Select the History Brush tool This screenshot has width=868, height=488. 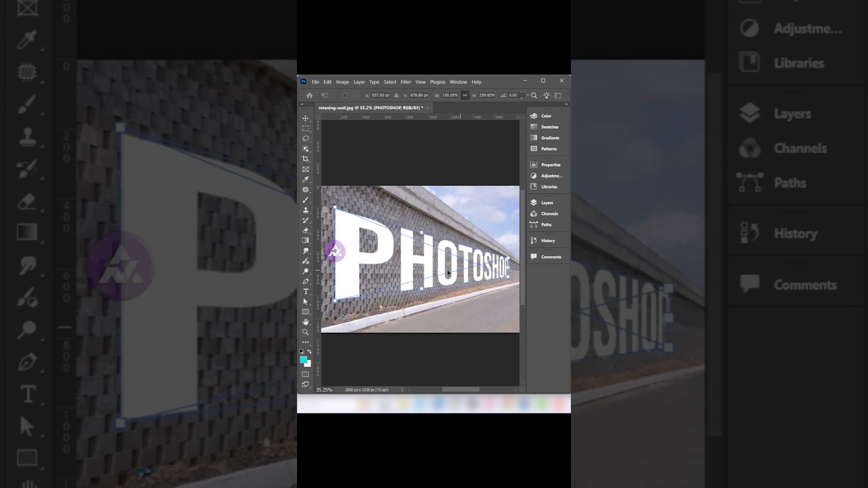[x=306, y=220]
